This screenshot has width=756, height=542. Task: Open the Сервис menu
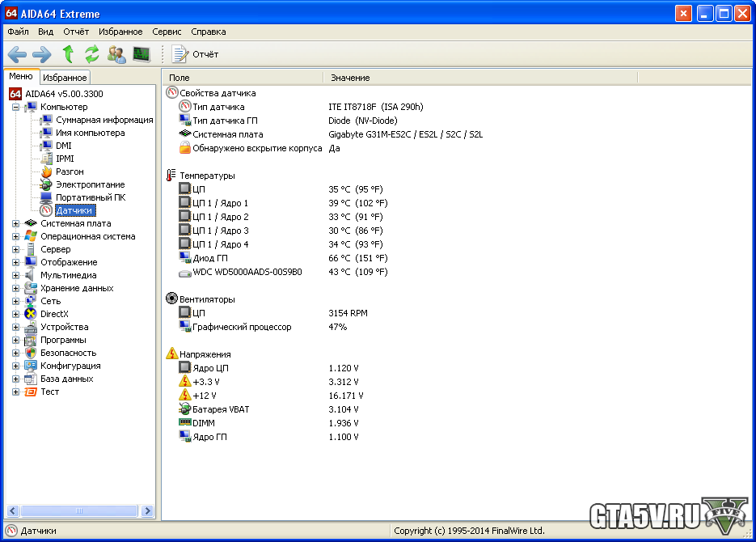tap(167, 32)
